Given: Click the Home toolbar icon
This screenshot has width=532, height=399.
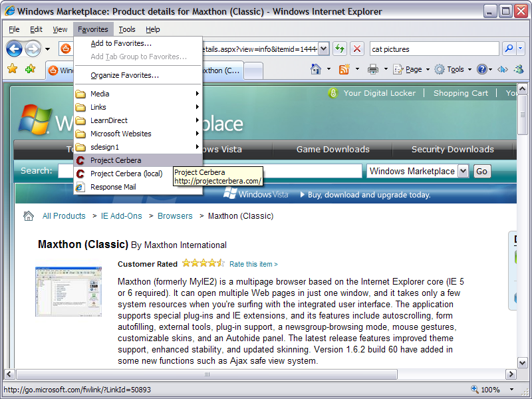Looking at the screenshot, I should pyautogui.click(x=317, y=69).
